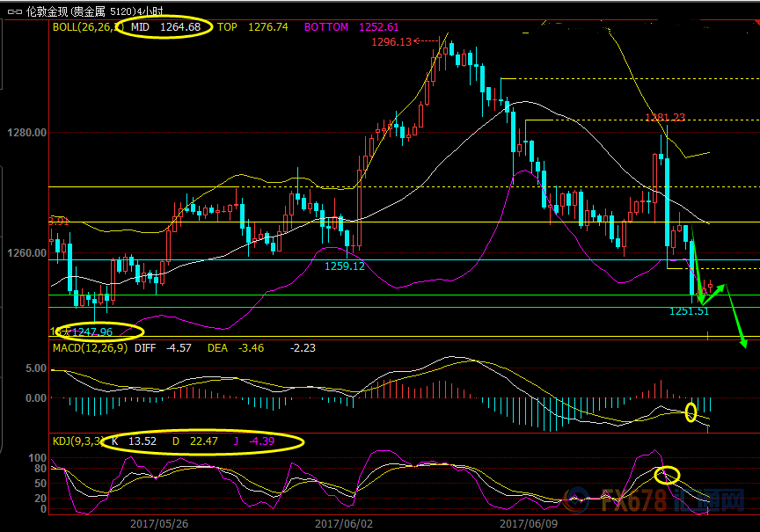Click the DIFF -4.57 MACD reading

172,348
